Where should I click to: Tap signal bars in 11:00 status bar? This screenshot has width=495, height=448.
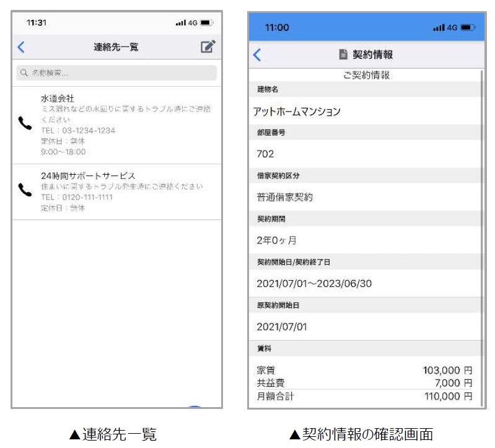[x=439, y=28]
